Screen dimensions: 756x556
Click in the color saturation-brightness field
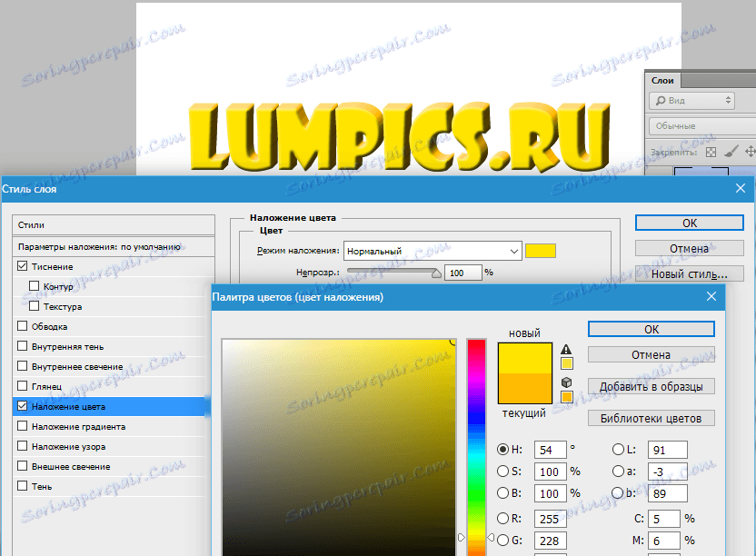339,448
